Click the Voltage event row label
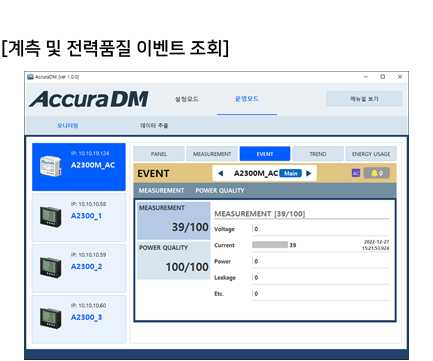The width and height of the screenshot is (433, 361). coord(224,229)
